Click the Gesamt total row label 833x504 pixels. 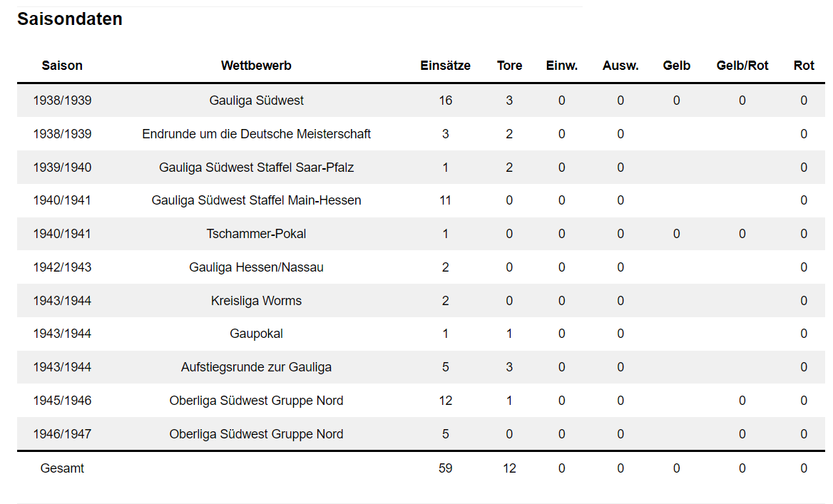tap(62, 468)
